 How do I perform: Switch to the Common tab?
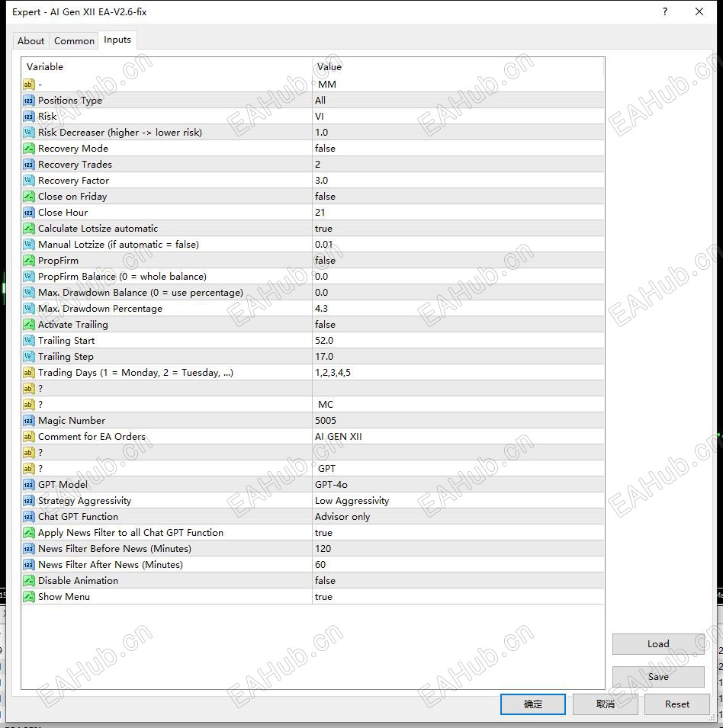tap(74, 41)
